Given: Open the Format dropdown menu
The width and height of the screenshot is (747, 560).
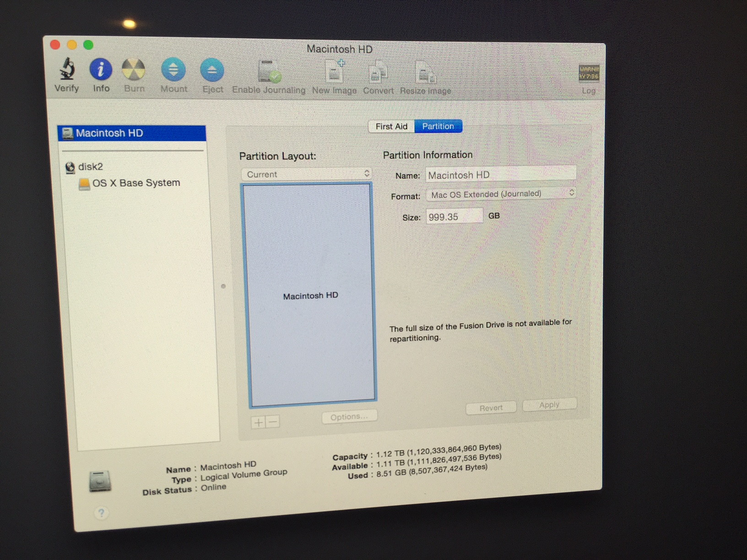Looking at the screenshot, I should (501, 194).
